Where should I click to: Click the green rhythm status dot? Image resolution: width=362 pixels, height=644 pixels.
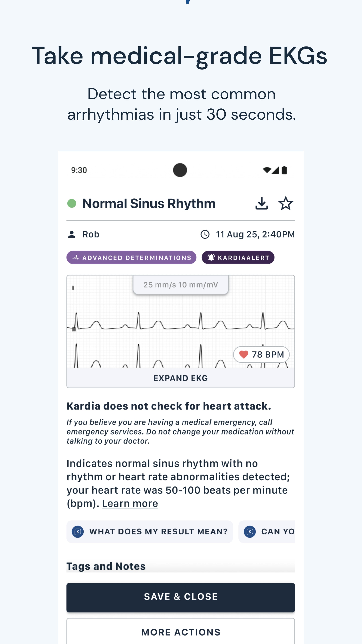pyautogui.click(x=72, y=203)
